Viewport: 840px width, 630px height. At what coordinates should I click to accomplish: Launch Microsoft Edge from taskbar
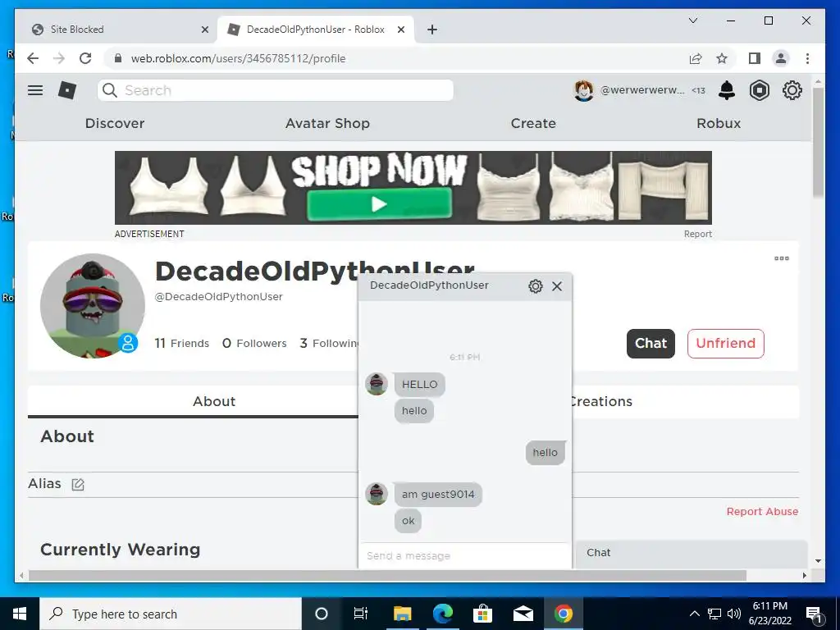pos(442,614)
